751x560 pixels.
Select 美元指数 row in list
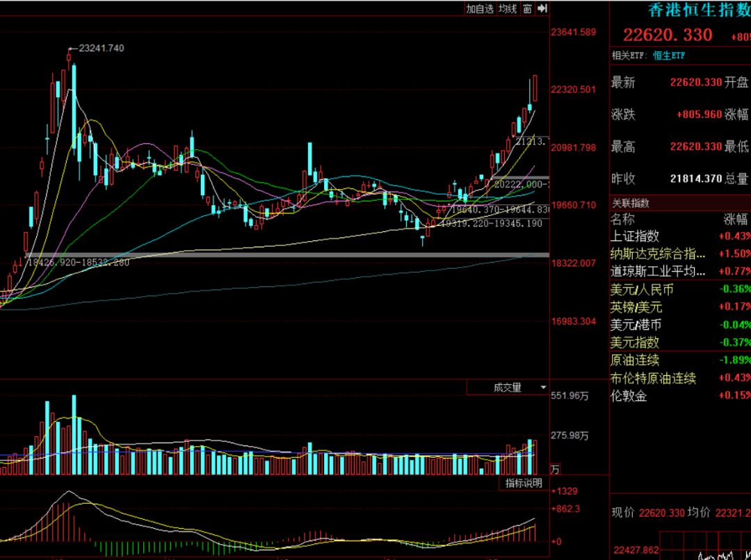pos(635,343)
